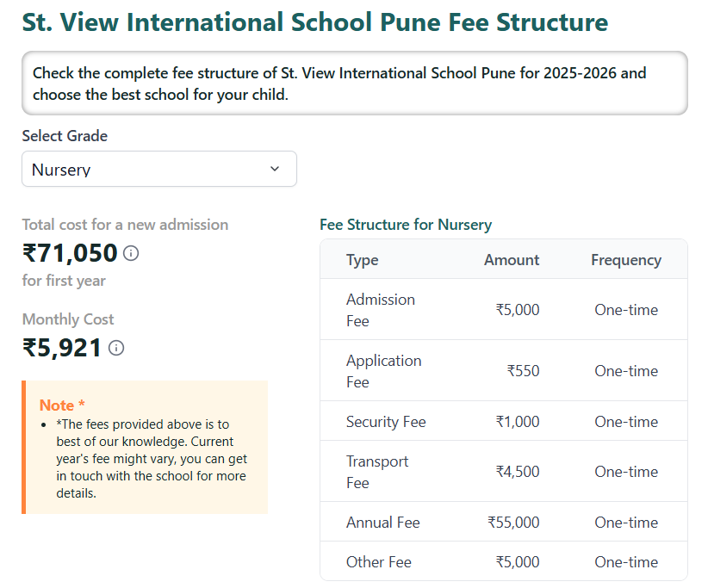Click the Fee Structure for Nursery heading
708x588 pixels.
(x=406, y=225)
